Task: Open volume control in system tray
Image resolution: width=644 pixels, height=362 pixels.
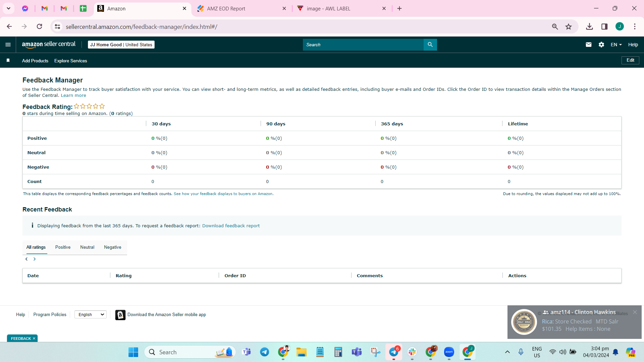Action: (x=563, y=352)
